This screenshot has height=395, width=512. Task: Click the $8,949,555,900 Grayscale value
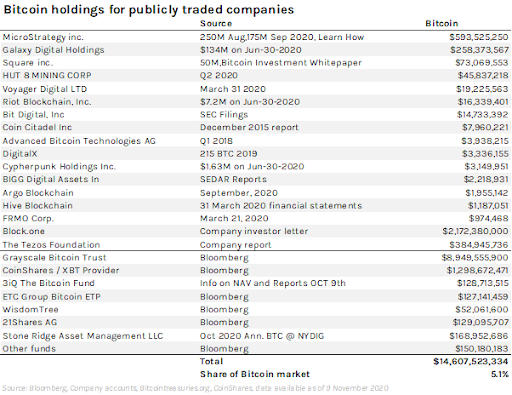(x=475, y=258)
